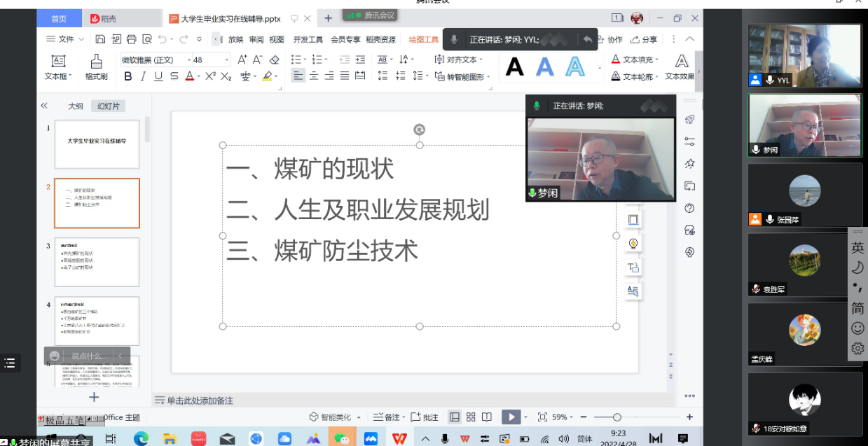This screenshot has width=868, height=446.
Task: Click the outlined light-blue A text style
Action: [x=575, y=67]
